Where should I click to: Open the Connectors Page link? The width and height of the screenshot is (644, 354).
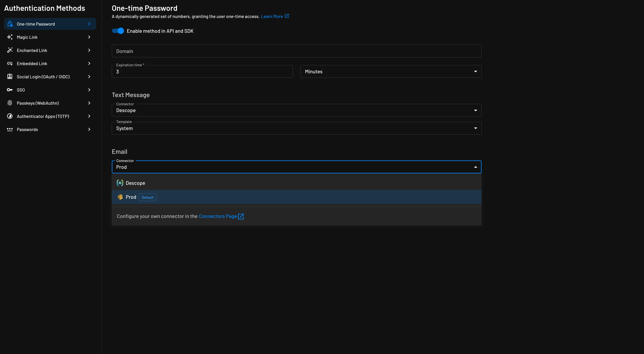click(221, 216)
